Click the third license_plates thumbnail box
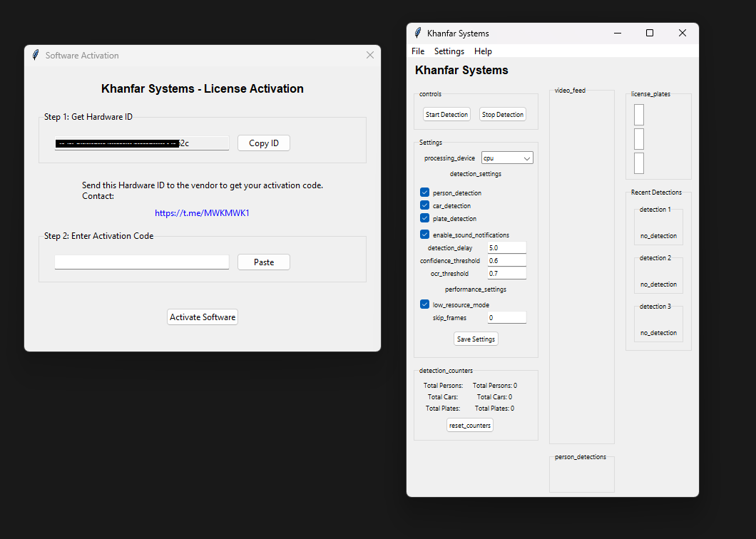Image resolution: width=756 pixels, height=539 pixels. [639, 163]
